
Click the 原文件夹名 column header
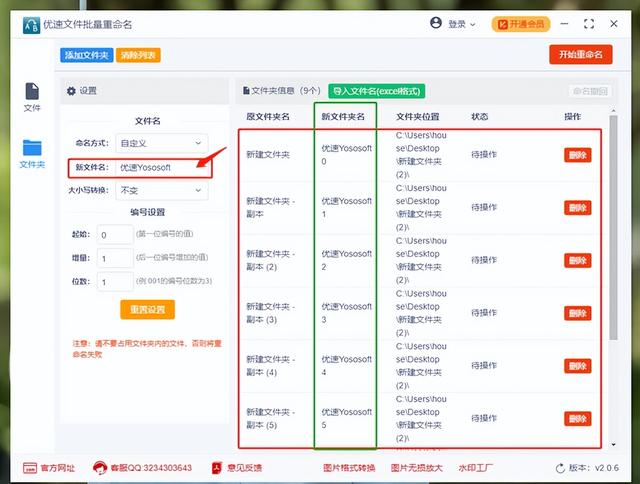coord(268,117)
